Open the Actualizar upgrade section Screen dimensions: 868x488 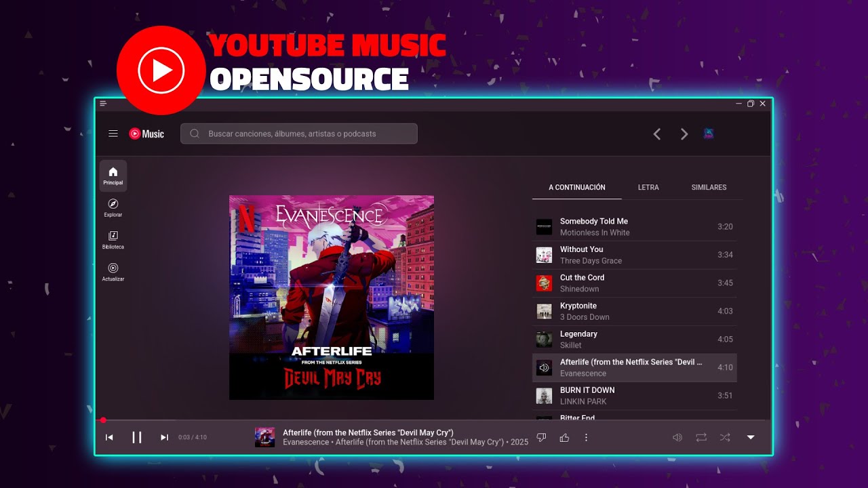click(x=113, y=272)
